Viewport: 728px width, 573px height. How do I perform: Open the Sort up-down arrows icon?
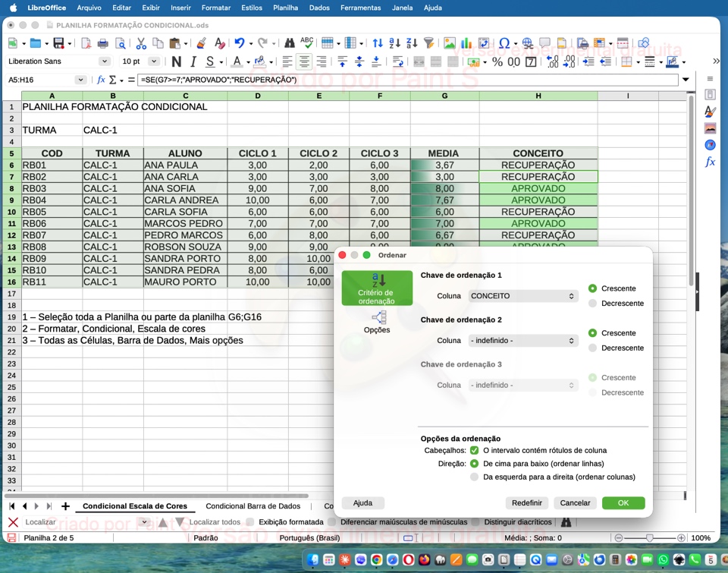(378, 43)
